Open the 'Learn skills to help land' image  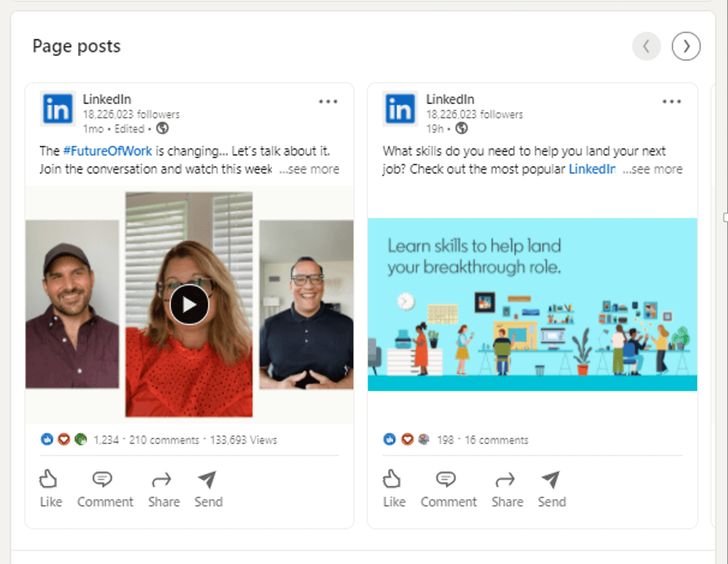(x=532, y=305)
